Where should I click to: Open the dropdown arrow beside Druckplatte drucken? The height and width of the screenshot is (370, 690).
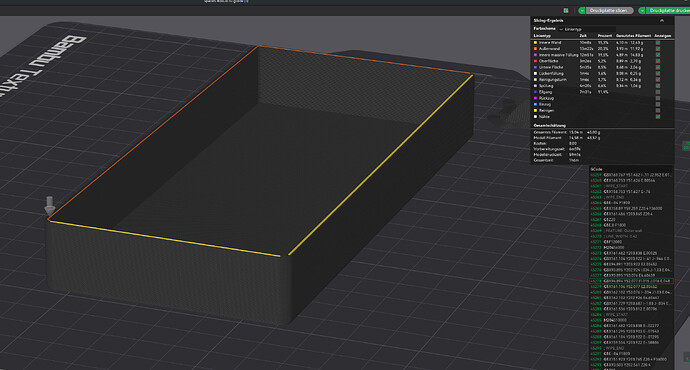(642, 10)
